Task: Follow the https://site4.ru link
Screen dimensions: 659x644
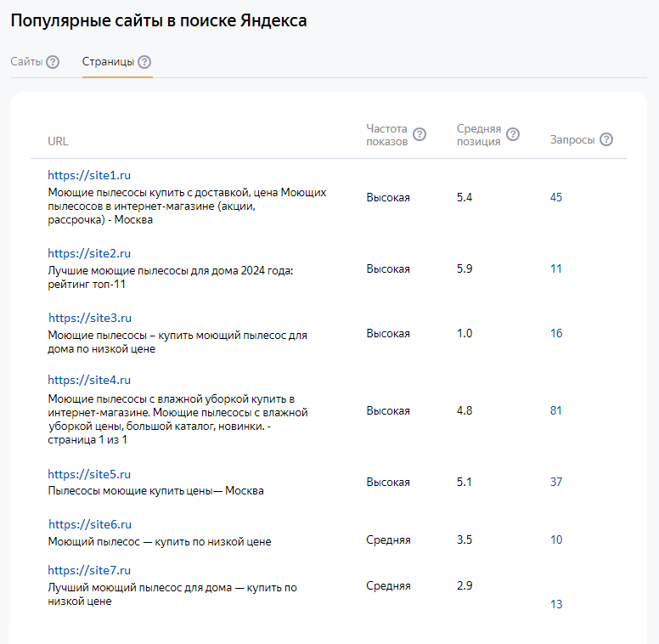Action: [x=89, y=380]
